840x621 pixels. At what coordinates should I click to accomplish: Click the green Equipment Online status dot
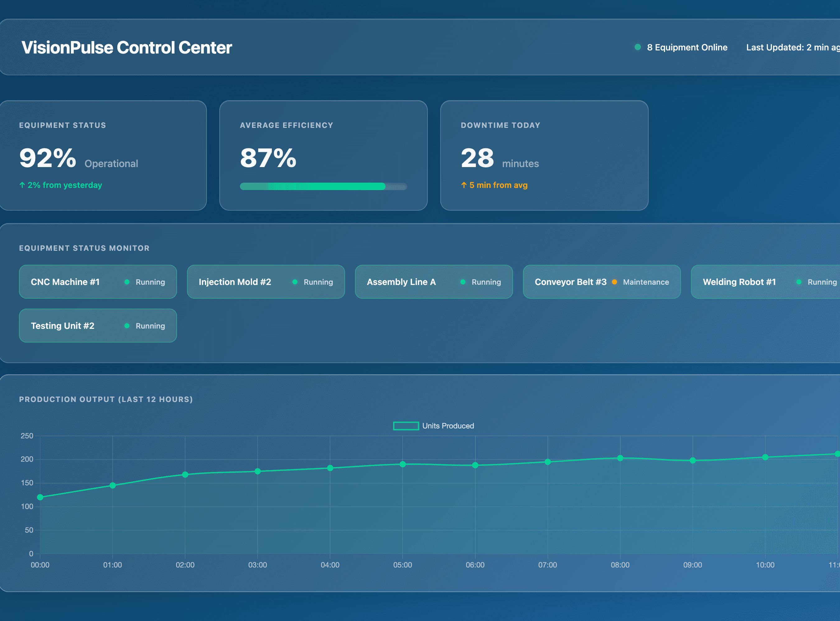[x=637, y=47]
